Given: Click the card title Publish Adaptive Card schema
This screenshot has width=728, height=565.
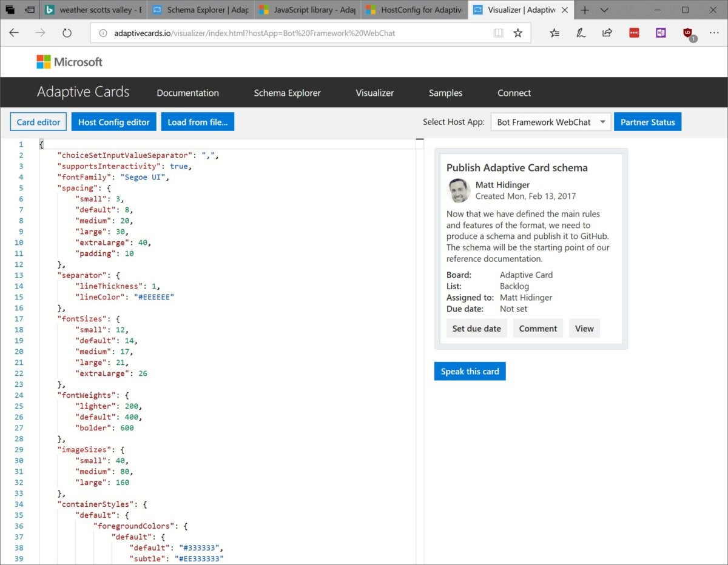Looking at the screenshot, I should tap(517, 168).
